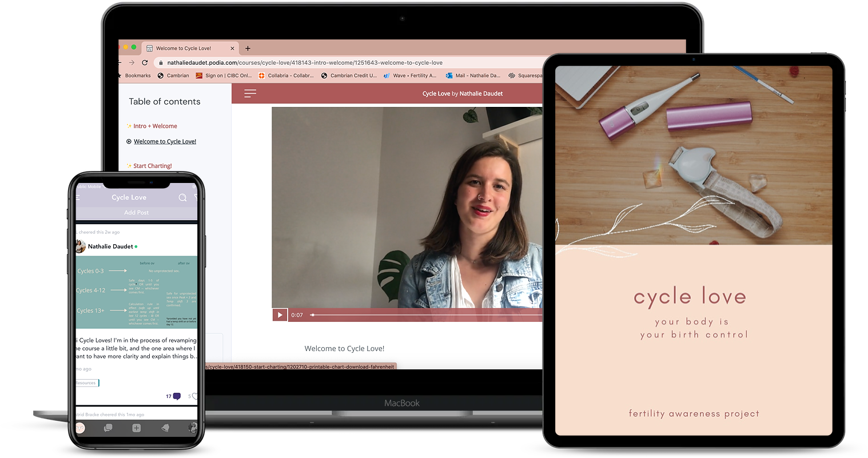Reload the page with the refresh icon
Viewport: 868px width, 458px height.
(x=145, y=62)
